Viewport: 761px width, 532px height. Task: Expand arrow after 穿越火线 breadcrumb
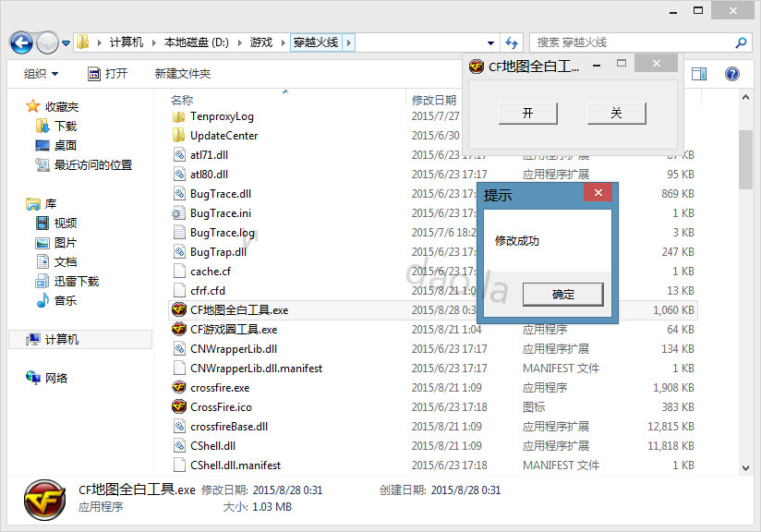348,42
